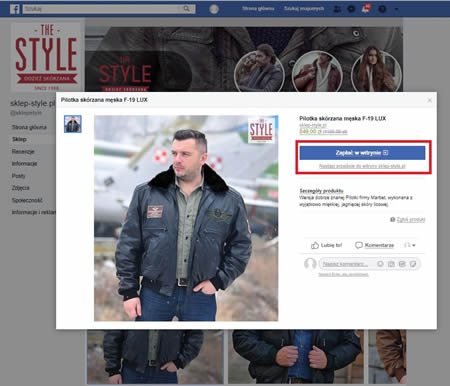Open the Messenger messages icon

click(x=351, y=9)
